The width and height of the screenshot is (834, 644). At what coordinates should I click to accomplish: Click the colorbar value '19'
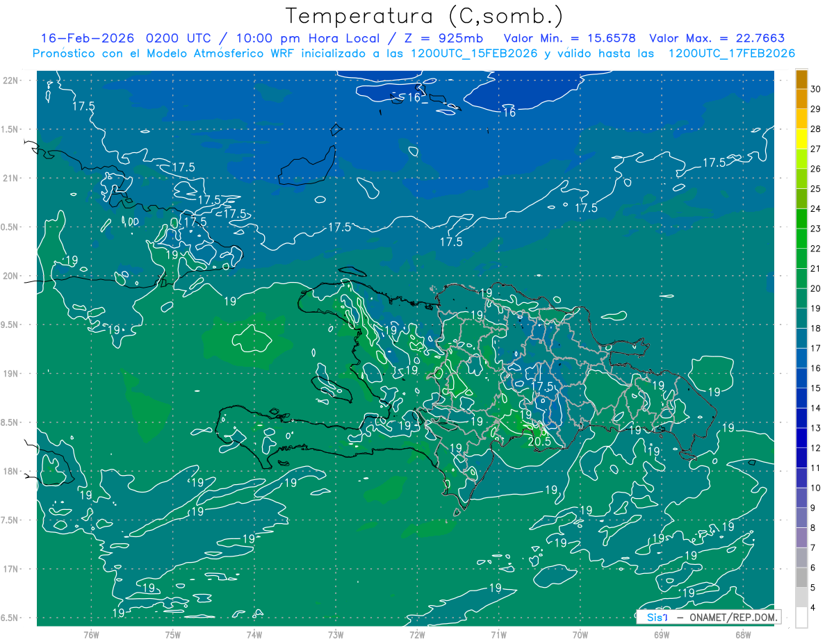click(x=815, y=308)
